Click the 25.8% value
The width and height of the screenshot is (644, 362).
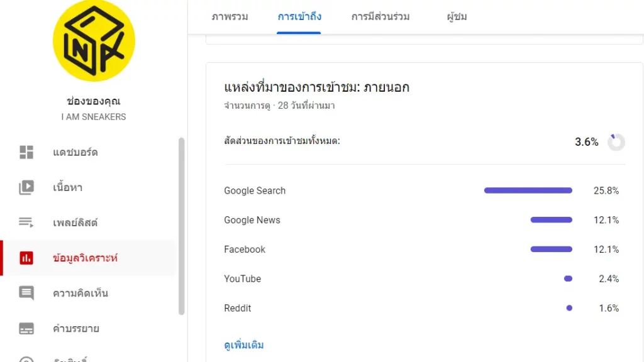coord(606,190)
